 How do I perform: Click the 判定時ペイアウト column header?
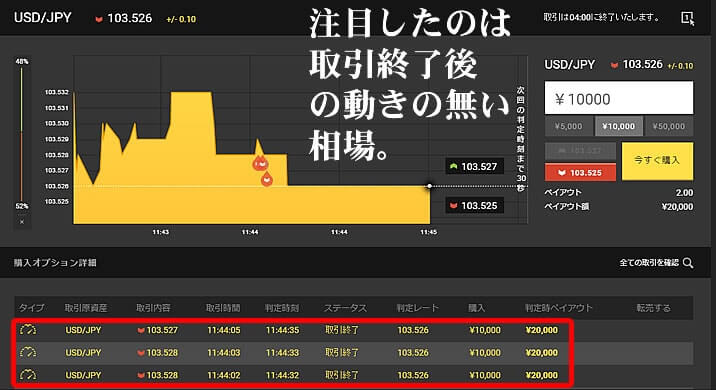(x=558, y=308)
